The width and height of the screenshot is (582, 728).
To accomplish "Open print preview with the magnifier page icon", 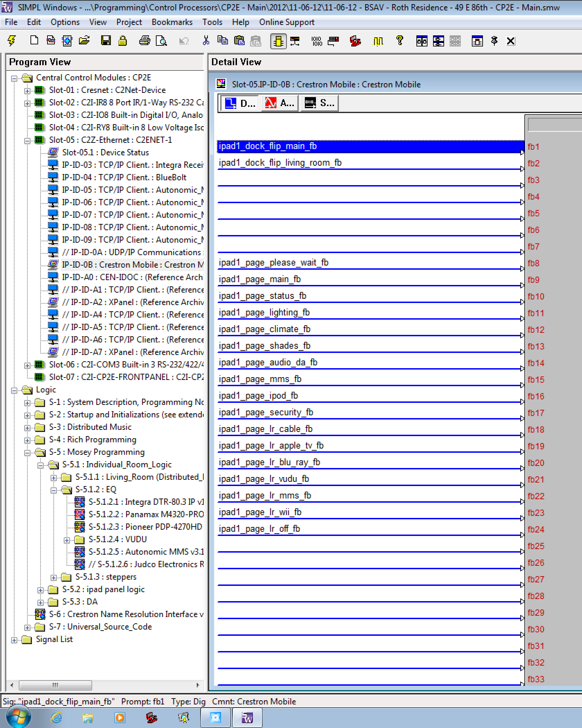I will (x=161, y=41).
